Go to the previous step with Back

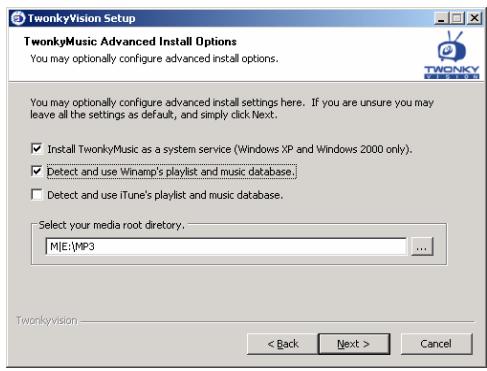tap(283, 344)
